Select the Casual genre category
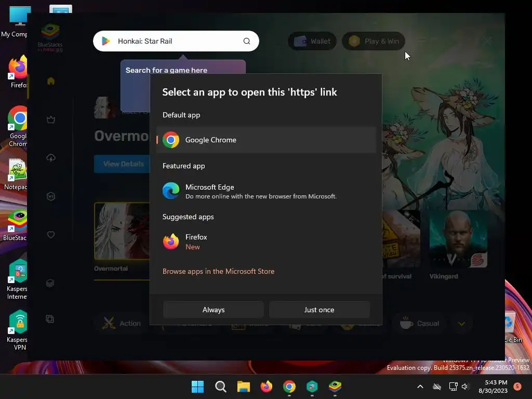 (419, 323)
